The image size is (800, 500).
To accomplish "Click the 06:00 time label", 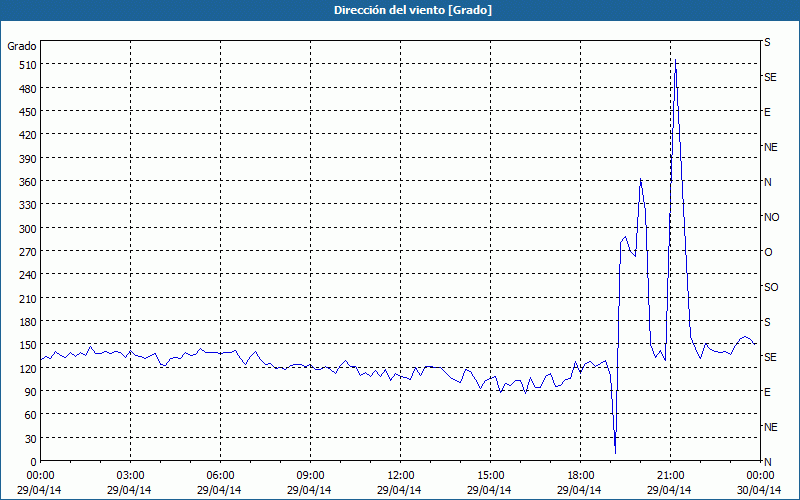I will click(x=220, y=476).
